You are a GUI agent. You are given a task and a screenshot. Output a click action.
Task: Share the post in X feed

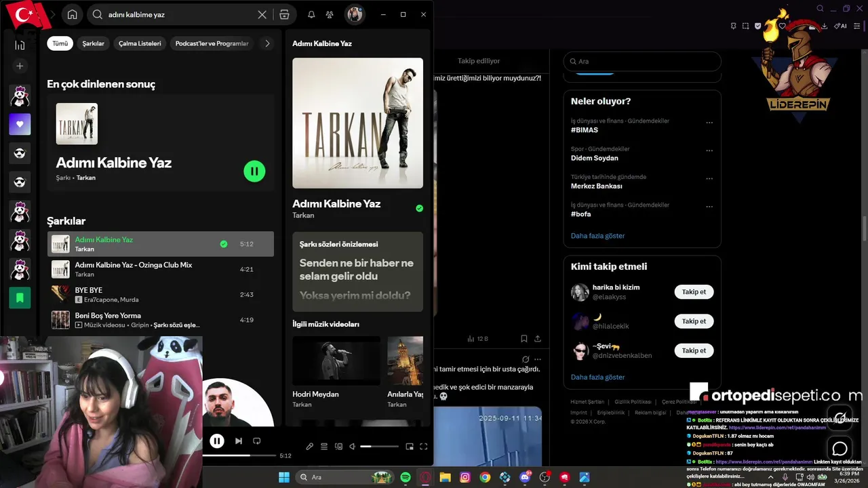(x=538, y=338)
